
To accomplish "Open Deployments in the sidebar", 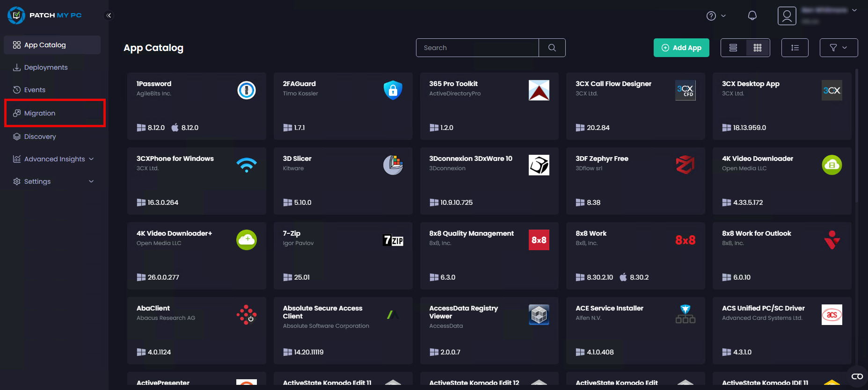I will [x=46, y=67].
